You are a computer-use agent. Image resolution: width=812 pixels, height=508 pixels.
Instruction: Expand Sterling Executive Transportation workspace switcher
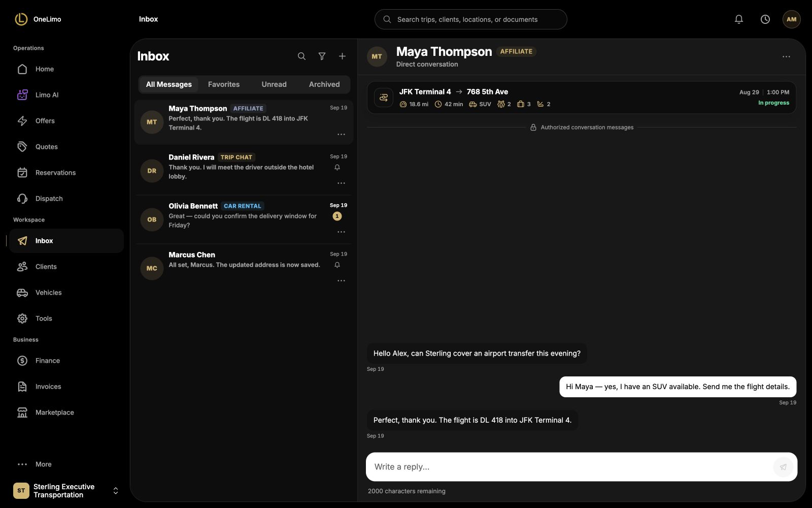(x=66, y=491)
